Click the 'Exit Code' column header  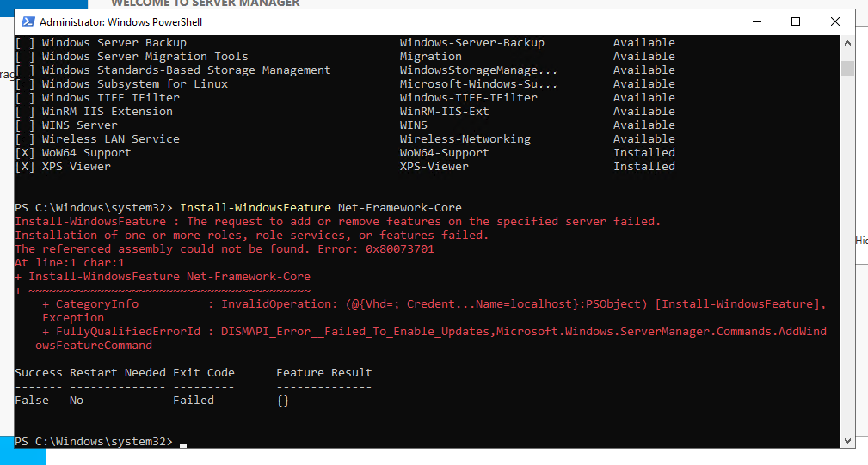pos(204,373)
